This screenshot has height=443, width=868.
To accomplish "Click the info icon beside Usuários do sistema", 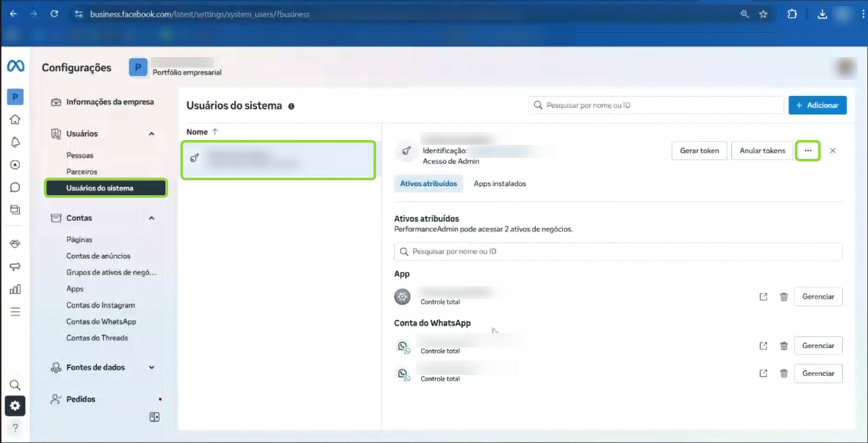I will 291,106.
